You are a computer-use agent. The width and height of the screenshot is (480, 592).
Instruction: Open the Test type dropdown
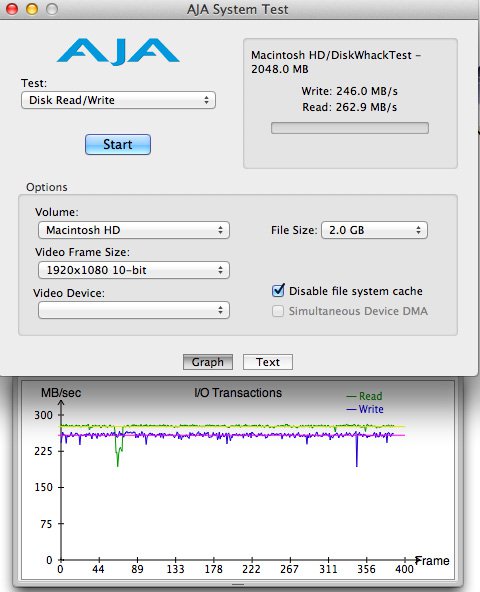coord(118,100)
